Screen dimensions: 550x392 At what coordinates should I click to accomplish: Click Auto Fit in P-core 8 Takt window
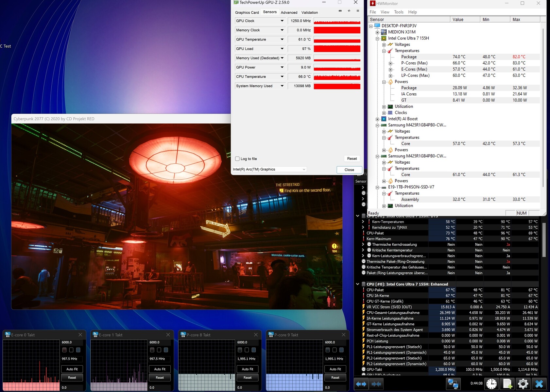pos(248,369)
